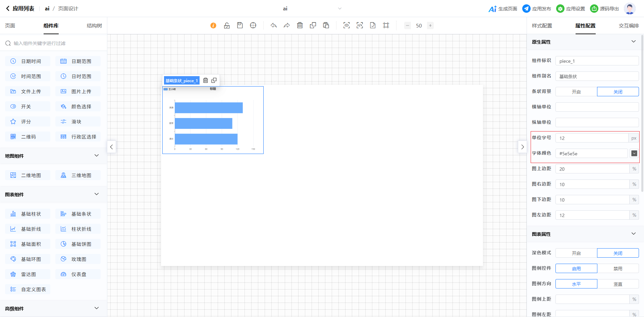
Task: Click the redo arrow in toolbar
Action: [287, 25]
